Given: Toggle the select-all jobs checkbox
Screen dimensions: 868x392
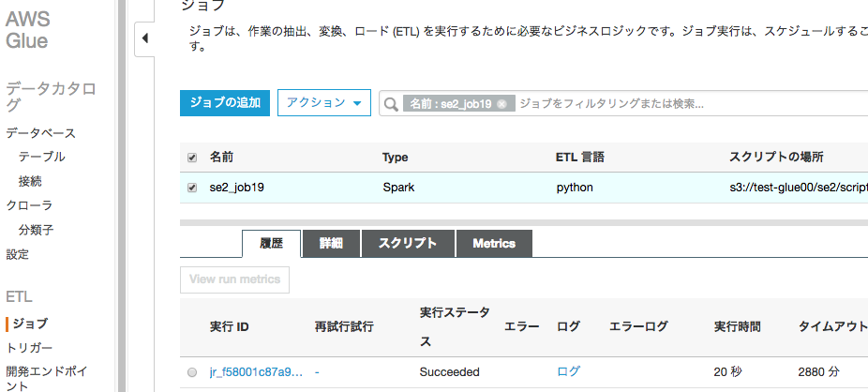Looking at the screenshot, I should [x=192, y=158].
